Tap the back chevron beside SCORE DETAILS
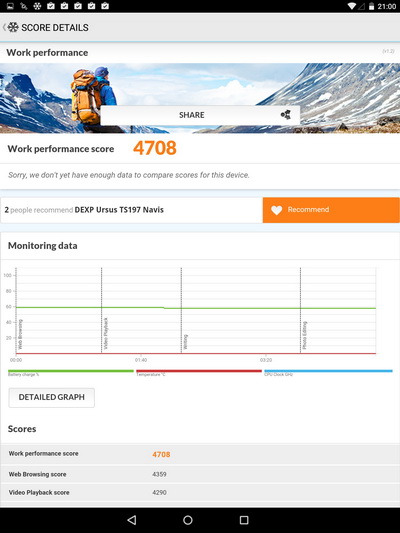This screenshot has height=533, width=400. point(4,27)
